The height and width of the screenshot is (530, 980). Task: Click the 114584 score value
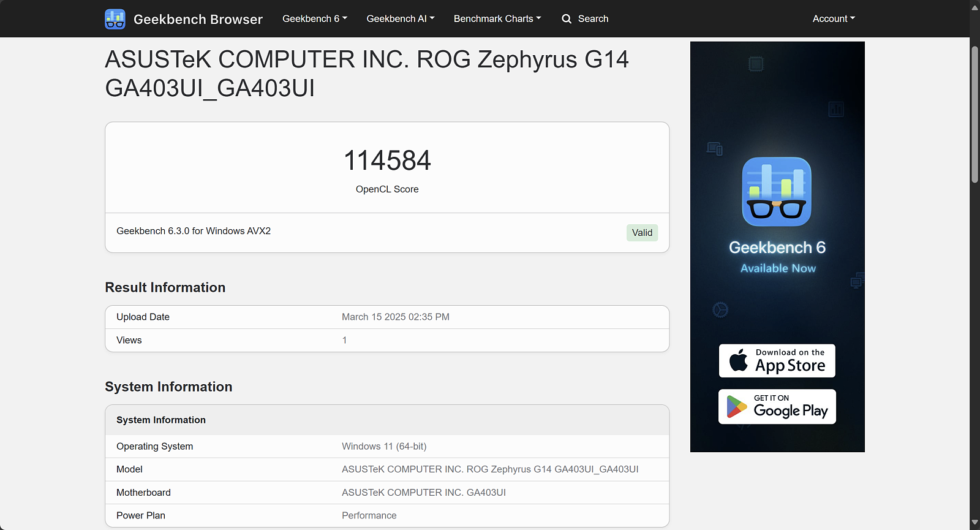(387, 161)
